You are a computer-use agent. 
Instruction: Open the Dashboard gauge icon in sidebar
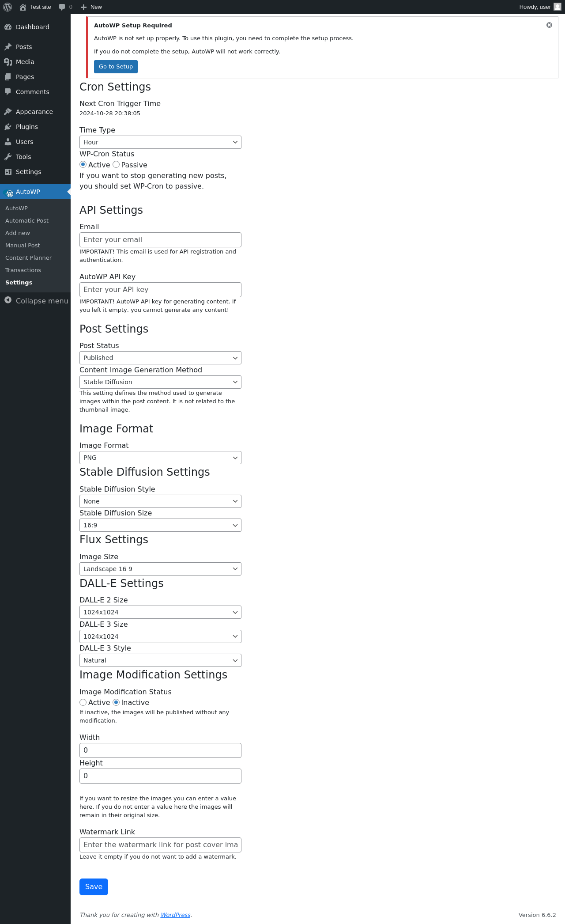click(x=8, y=27)
